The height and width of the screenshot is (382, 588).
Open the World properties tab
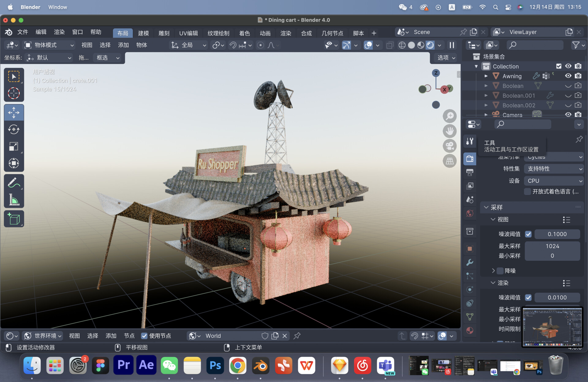coord(470,213)
